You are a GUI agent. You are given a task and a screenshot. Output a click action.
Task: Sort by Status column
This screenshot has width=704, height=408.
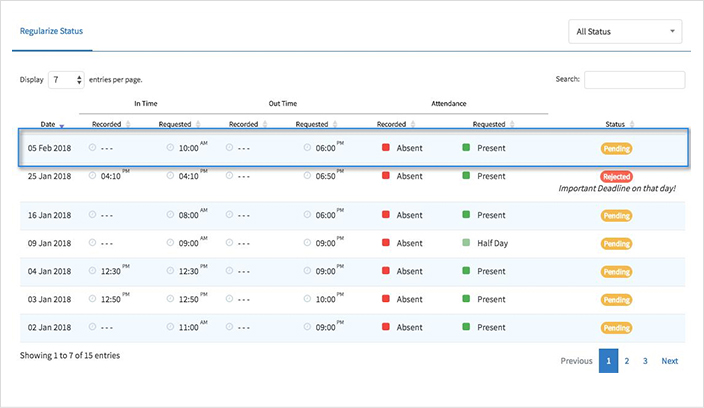[620, 124]
